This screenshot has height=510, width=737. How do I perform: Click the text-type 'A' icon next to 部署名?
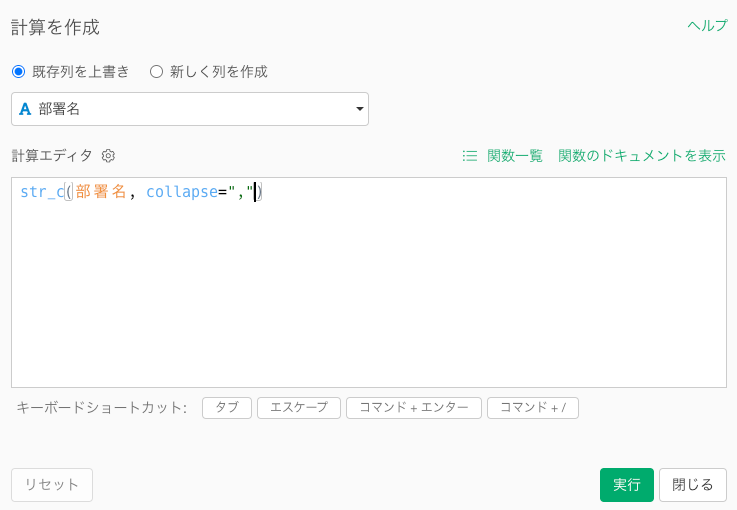(x=25, y=109)
